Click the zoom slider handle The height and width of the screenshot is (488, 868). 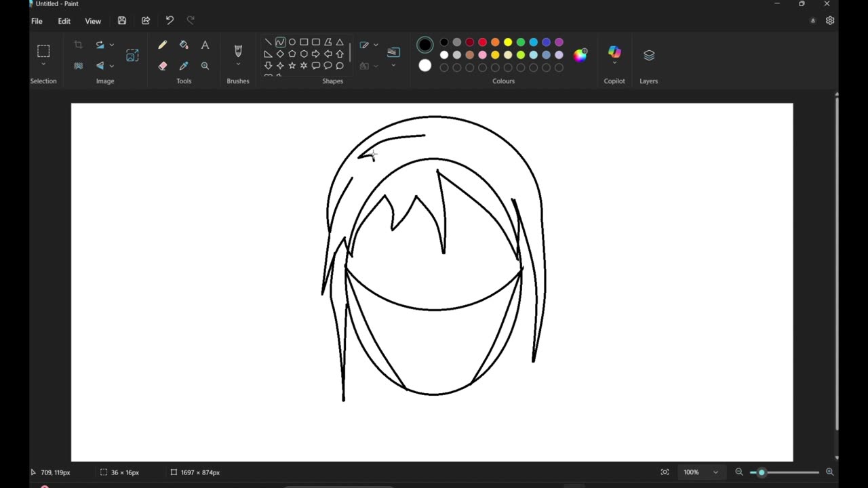click(x=762, y=472)
